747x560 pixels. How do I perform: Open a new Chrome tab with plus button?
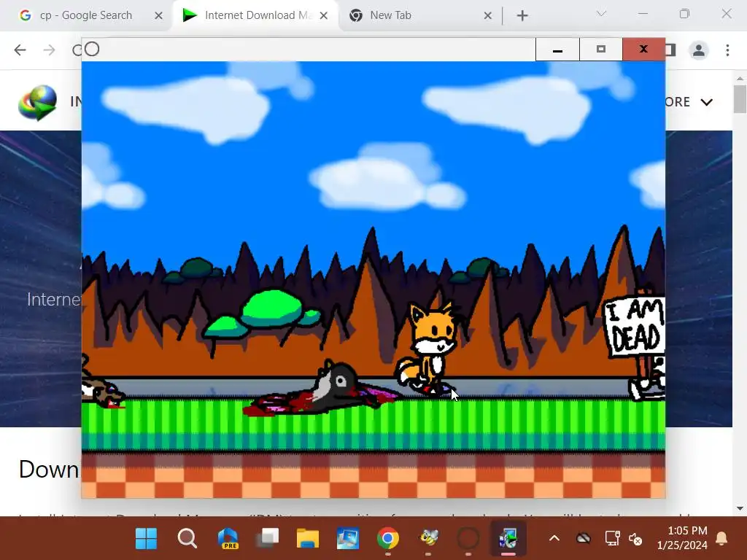(x=522, y=16)
